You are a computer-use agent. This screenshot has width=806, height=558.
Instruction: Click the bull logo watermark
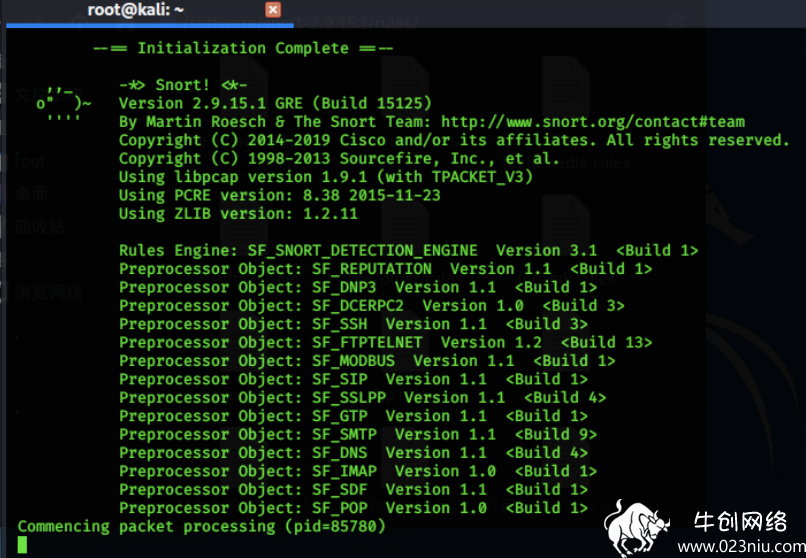635,528
